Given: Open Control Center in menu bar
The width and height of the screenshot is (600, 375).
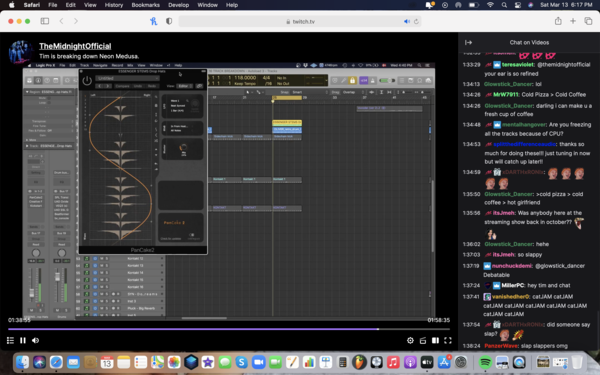Looking at the screenshot, I should pyautogui.click(x=517, y=5).
